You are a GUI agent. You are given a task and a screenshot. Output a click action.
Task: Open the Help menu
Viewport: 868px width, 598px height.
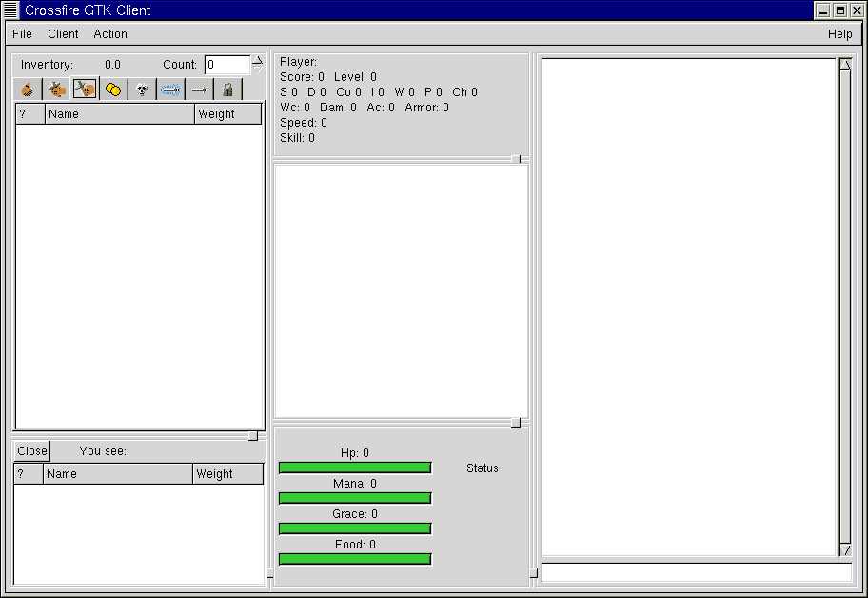pos(839,33)
